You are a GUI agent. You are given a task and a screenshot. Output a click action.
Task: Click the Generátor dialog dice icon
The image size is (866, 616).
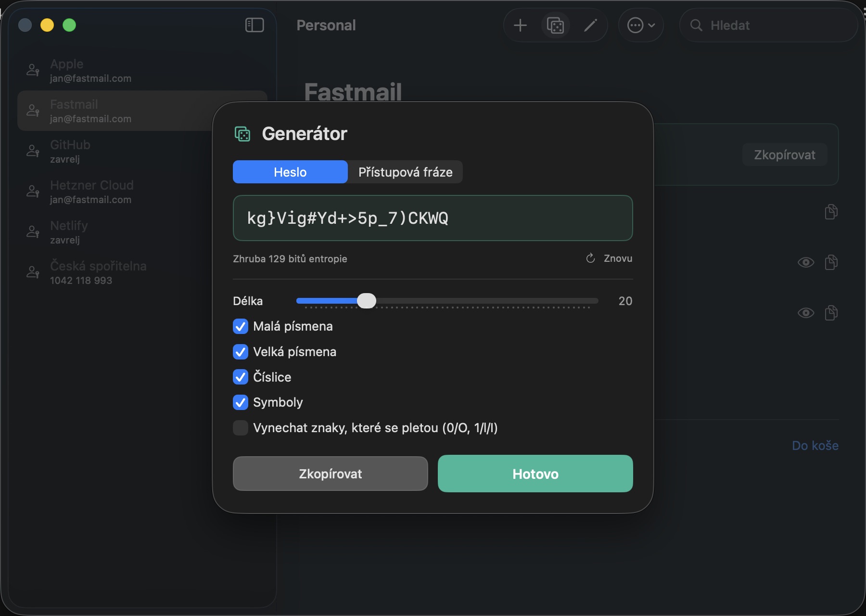pos(242,134)
